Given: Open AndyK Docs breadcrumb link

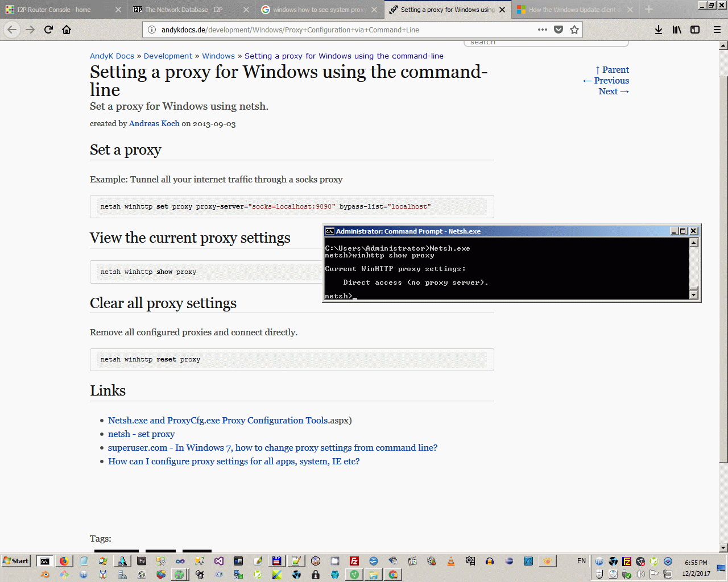Looking at the screenshot, I should point(112,56).
